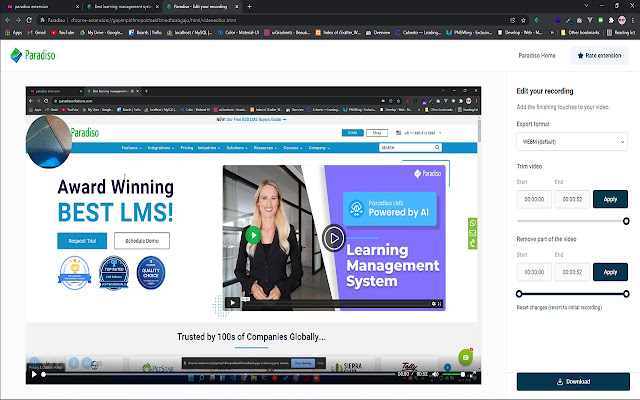
Task: Reload the current page
Action: pos(29,20)
